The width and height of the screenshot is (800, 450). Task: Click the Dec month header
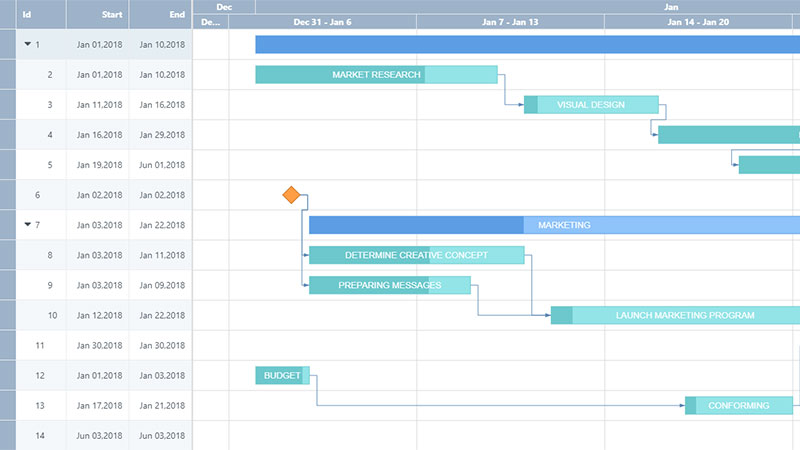pos(224,7)
